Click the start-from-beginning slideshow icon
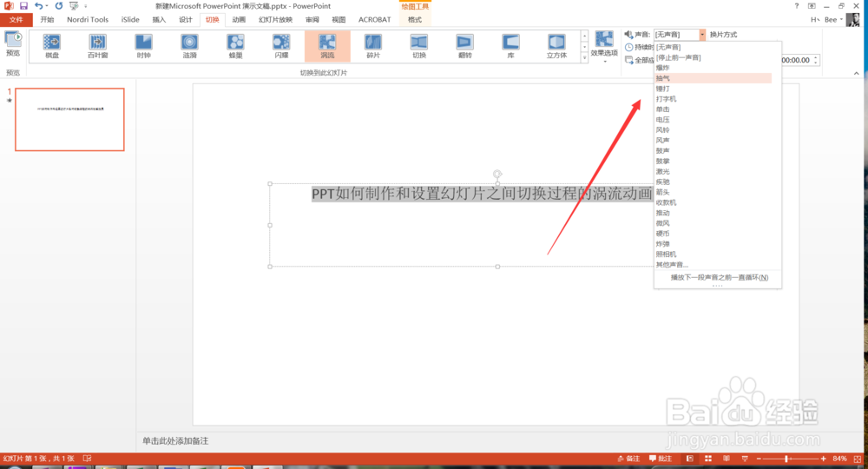The height and width of the screenshot is (469, 868). pos(74,5)
